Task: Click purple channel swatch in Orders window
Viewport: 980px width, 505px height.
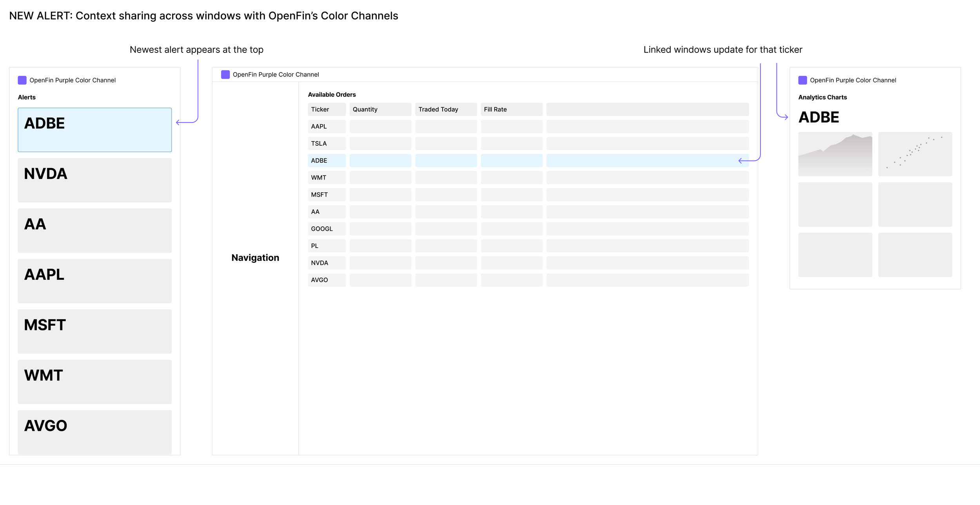Action: click(x=225, y=74)
